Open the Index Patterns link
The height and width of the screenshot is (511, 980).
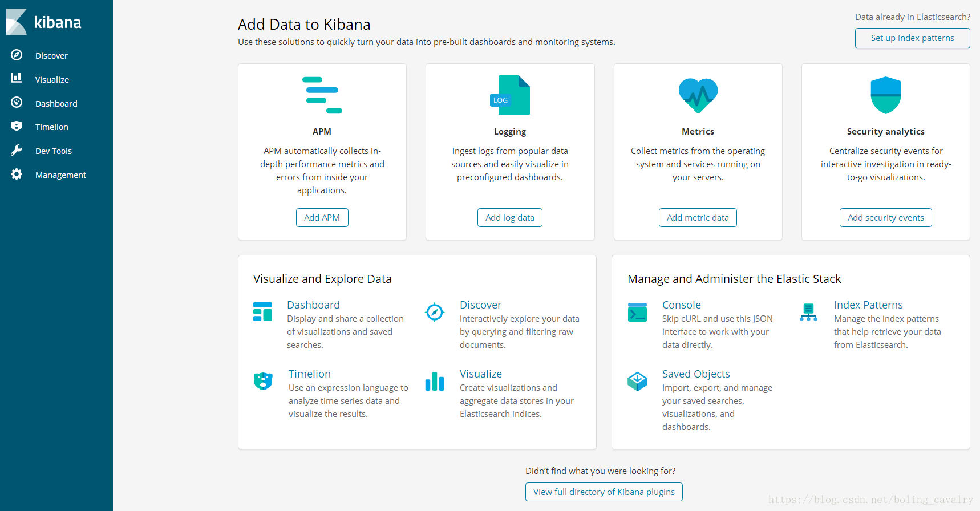tap(868, 305)
